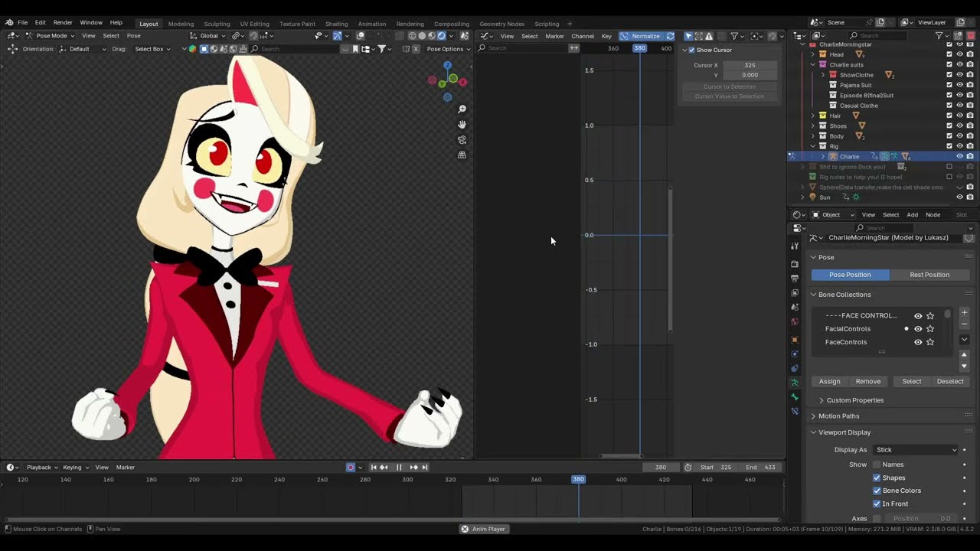Jump to previous keyframe in timeline
The height and width of the screenshot is (551, 980).
pyautogui.click(x=384, y=468)
